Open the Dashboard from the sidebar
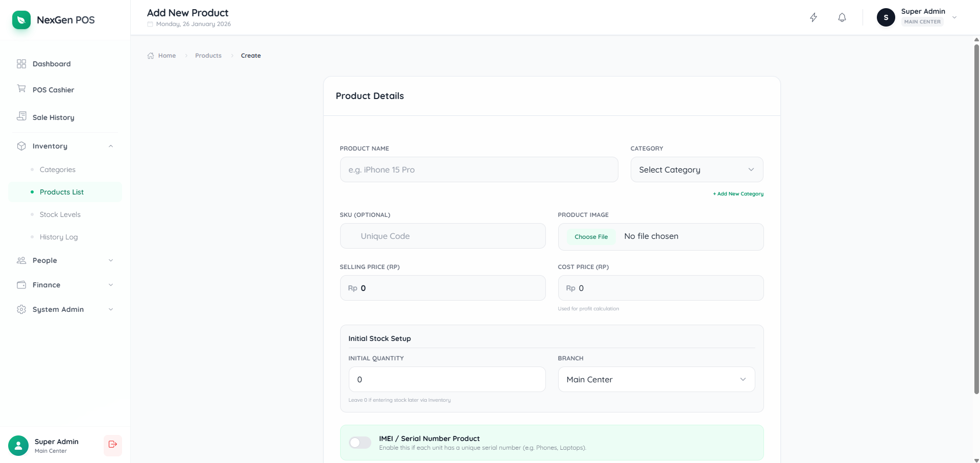The image size is (980, 463). pyautogui.click(x=51, y=63)
